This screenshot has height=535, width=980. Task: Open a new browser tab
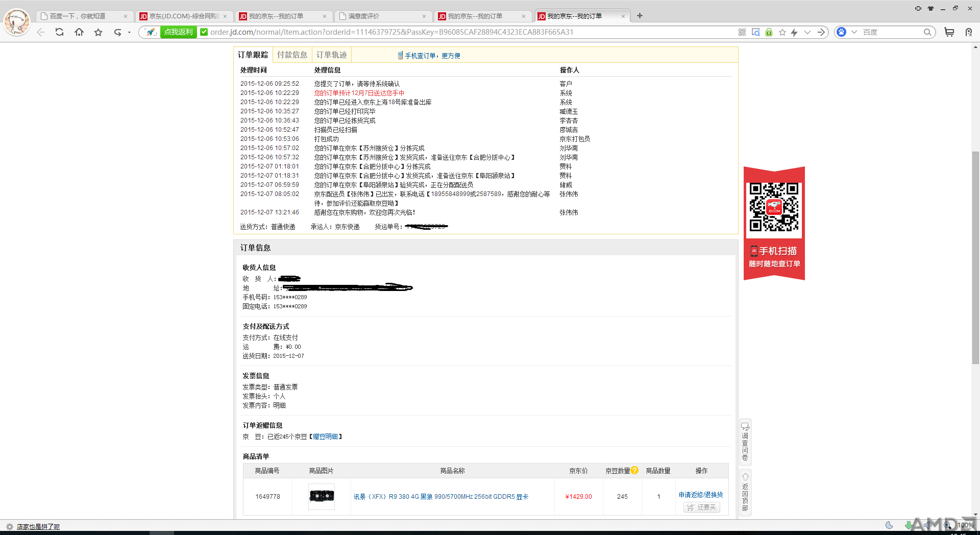(x=640, y=16)
